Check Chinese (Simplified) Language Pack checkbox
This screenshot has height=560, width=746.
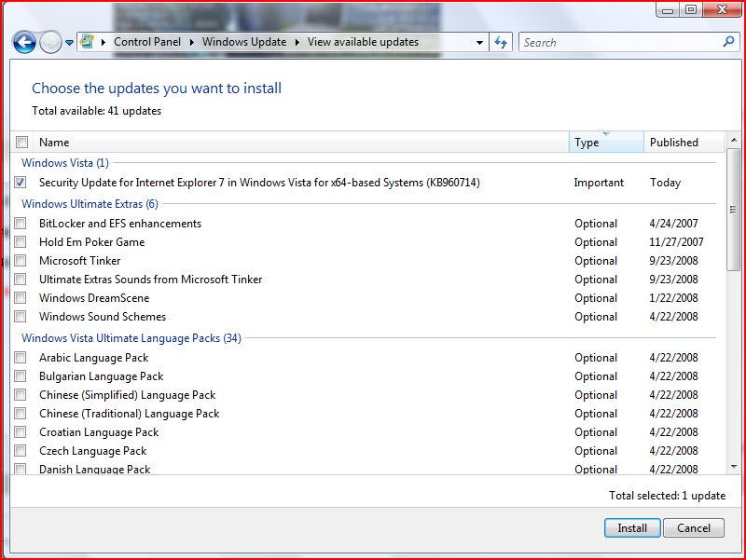pos(21,394)
